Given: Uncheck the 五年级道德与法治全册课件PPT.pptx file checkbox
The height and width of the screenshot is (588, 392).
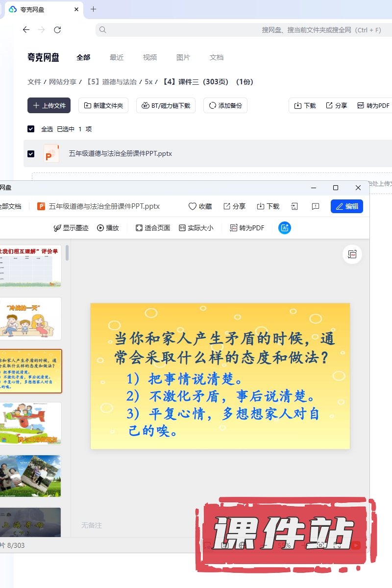Looking at the screenshot, I should 31,154.
